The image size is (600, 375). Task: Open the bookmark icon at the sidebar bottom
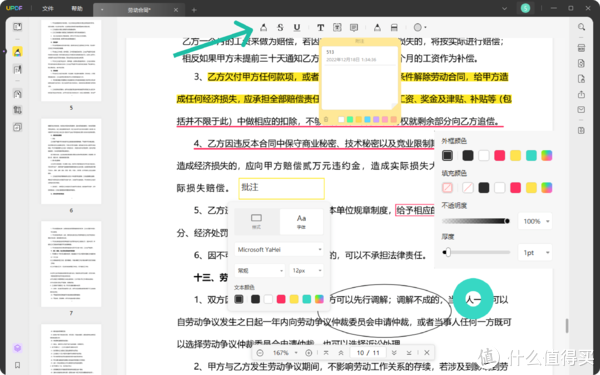point(17,365)
